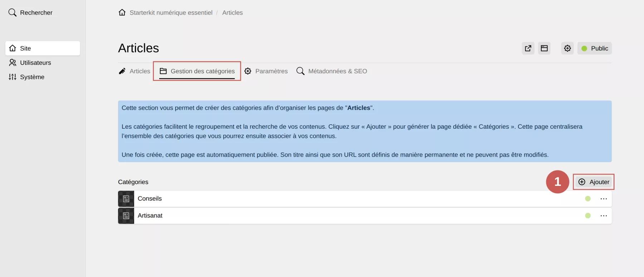Image resolution: width=644 pixels, height=277 pixels.
Task: Click the search magnifier icon in sidebar
Action: pos(13,13)
